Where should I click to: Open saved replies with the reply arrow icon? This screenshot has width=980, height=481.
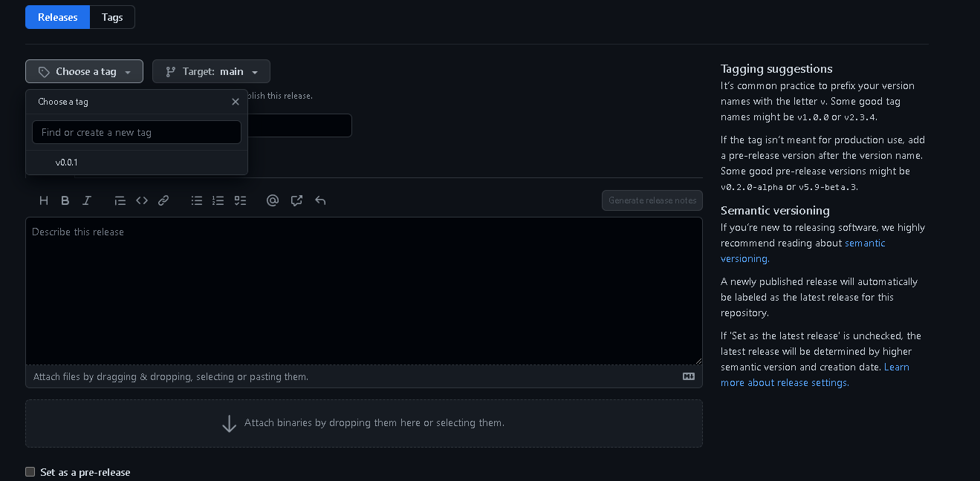click(x=320, y=200)
